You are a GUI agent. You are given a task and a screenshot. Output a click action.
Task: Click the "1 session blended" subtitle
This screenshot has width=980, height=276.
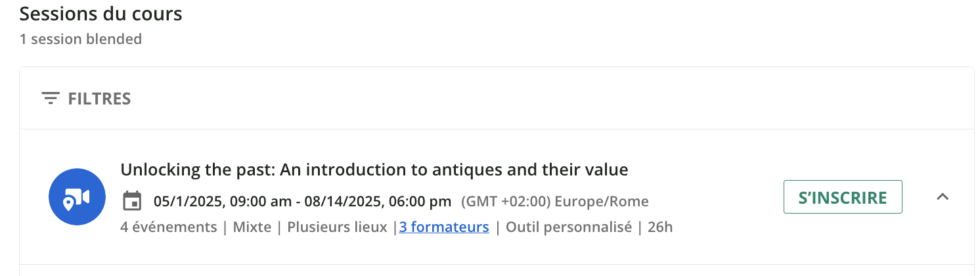[81, 39]
